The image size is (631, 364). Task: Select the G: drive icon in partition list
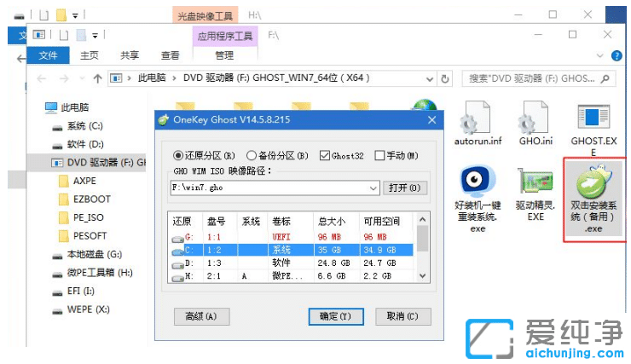tap(177, 238)
